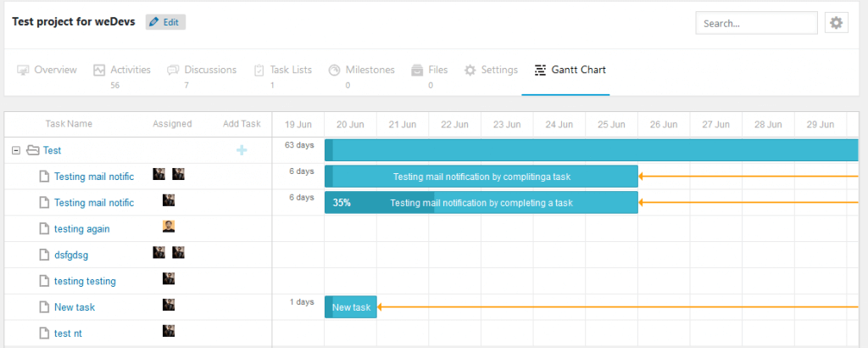Viewport: 868px width, 348px height.
Task: Open the Milestones tab
Action: (361, 70)
